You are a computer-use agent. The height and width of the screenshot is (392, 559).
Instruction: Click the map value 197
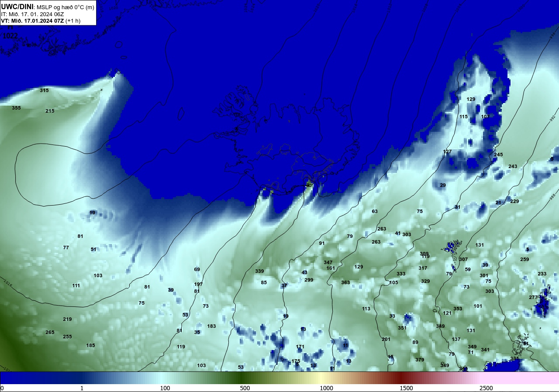click(198, 284)
